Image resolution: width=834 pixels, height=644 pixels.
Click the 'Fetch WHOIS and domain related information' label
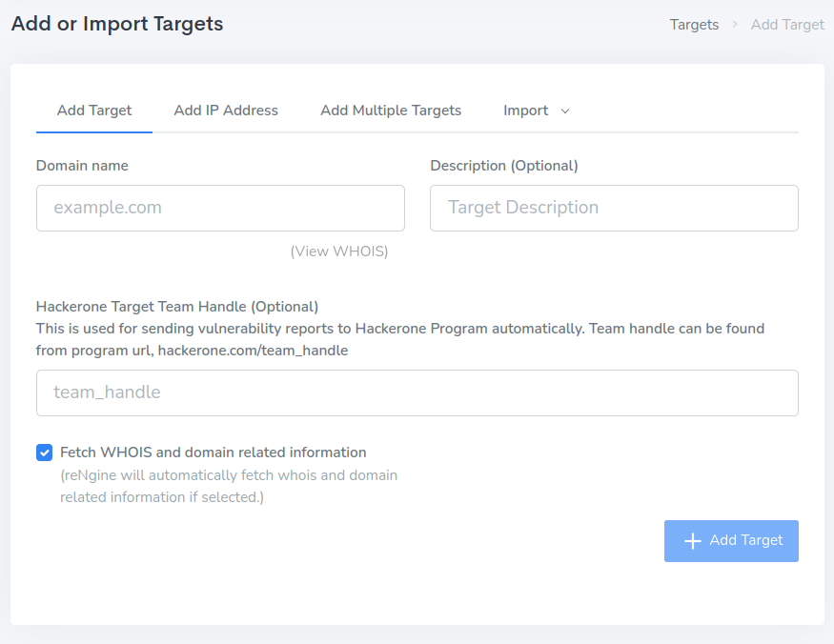point(213,453)
